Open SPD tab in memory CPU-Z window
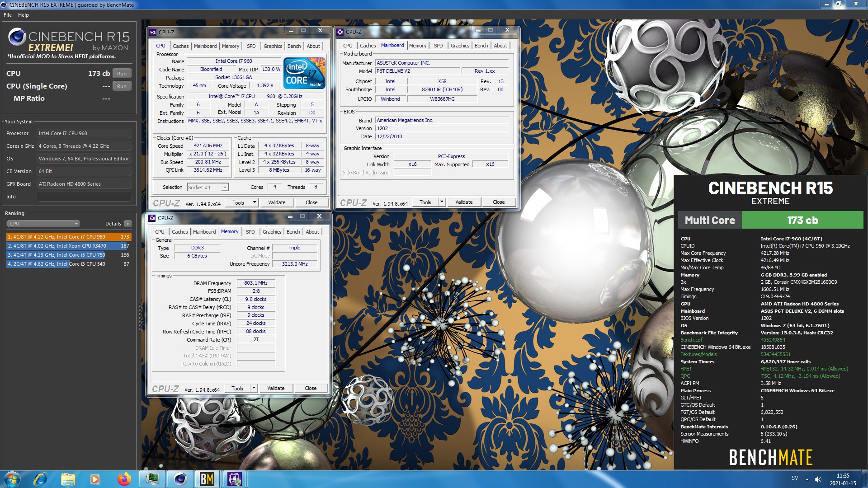 pyautogui.click(x=250, y=232)
